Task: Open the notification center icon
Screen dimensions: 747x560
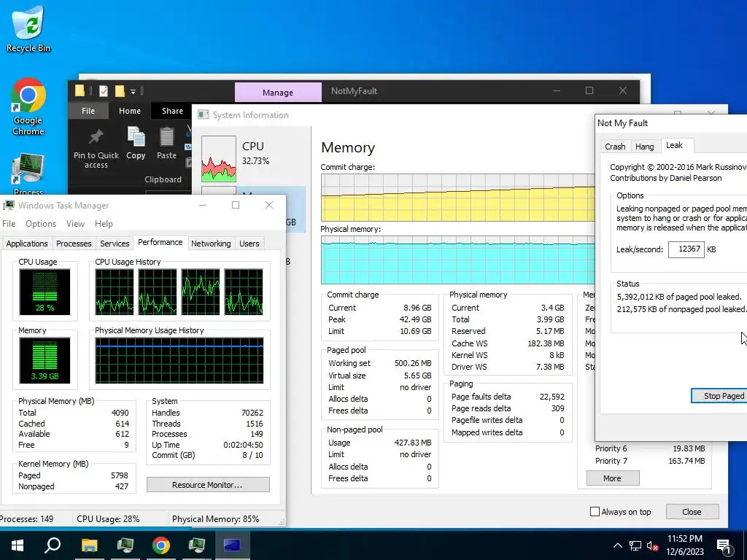Action: (x=724, y=546)
